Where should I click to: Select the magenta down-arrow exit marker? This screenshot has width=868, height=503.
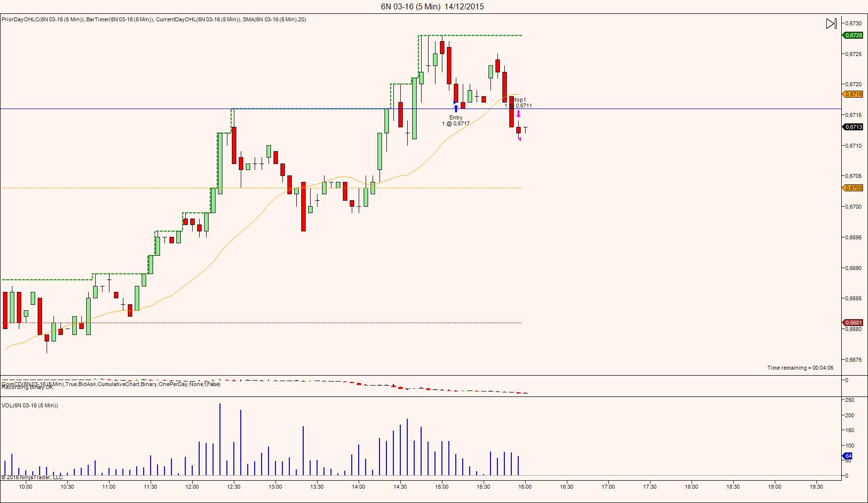pyautogui.click(x=518, y=113)
